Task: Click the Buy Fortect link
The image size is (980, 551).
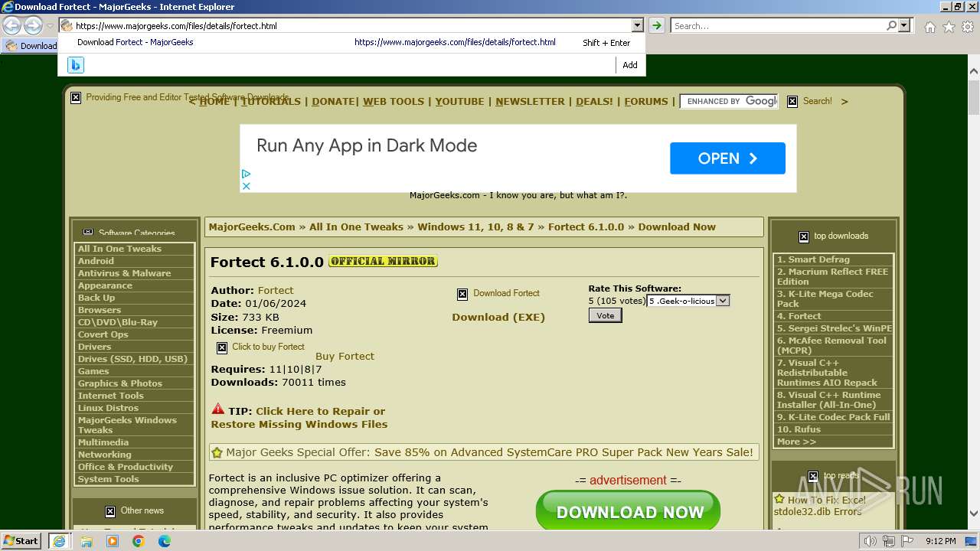Action: click(x=345, y=356)
